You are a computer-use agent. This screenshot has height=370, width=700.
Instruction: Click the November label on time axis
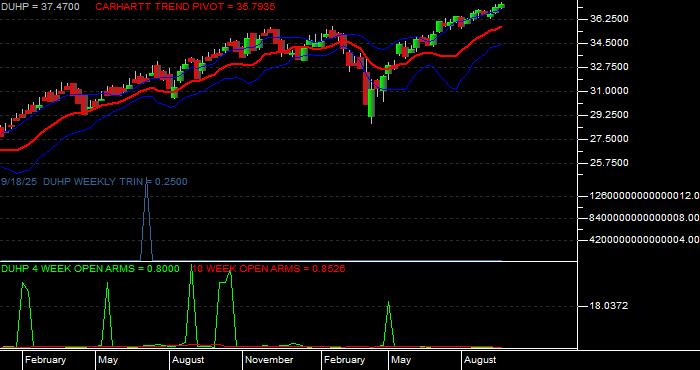coord(269,360)
